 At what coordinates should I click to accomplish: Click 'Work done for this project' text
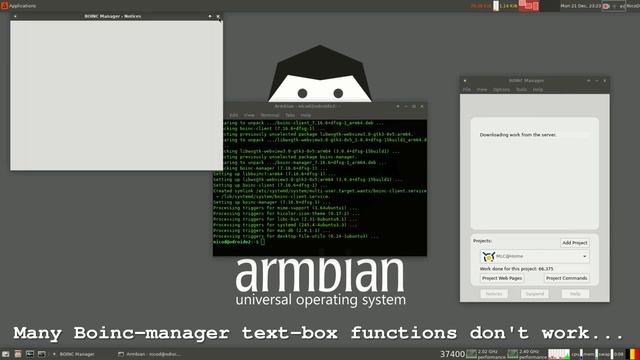tap(516, 269)
